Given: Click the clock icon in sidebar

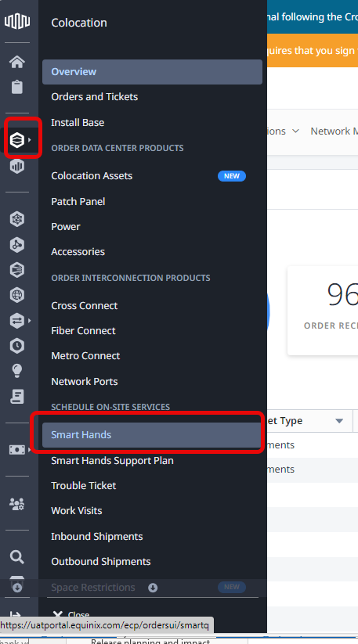Looking at the screenshot, I should tap(17, 346).
